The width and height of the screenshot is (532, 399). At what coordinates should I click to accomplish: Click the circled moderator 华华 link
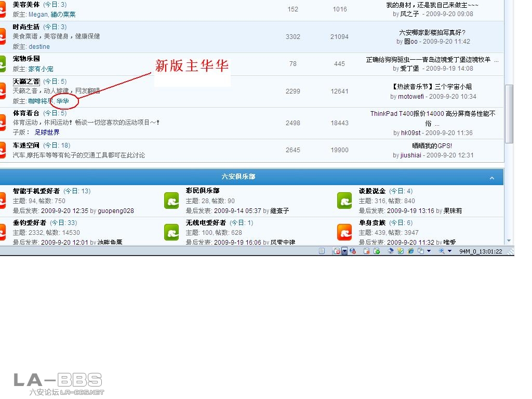64,101
